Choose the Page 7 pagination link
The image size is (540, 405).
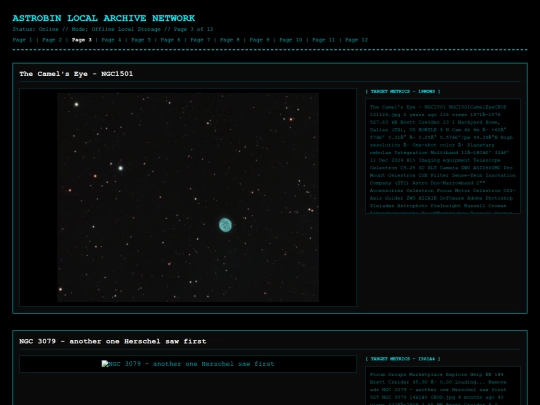click(x=200, y=40)
